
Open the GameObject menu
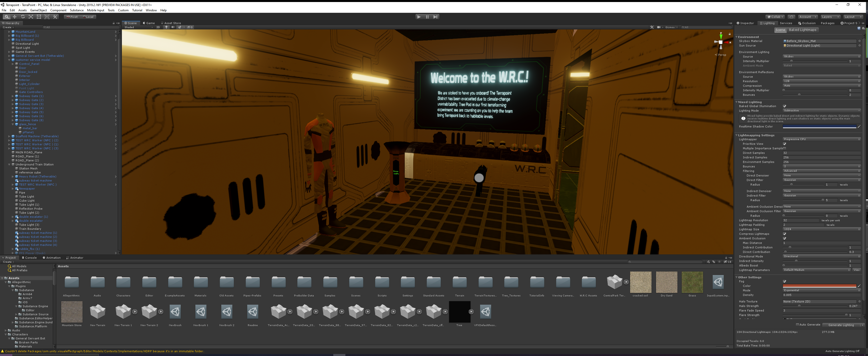pyautogui.click(x=39, y=10)
